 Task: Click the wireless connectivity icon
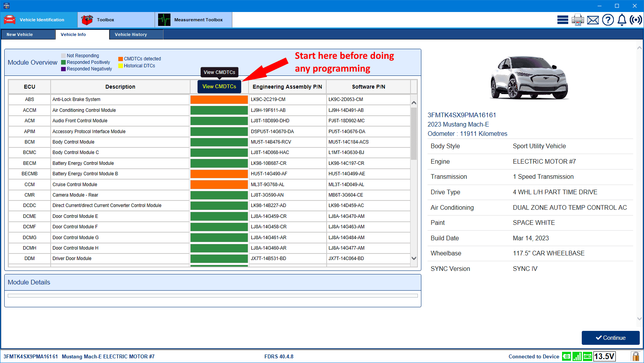pos(635,19)
